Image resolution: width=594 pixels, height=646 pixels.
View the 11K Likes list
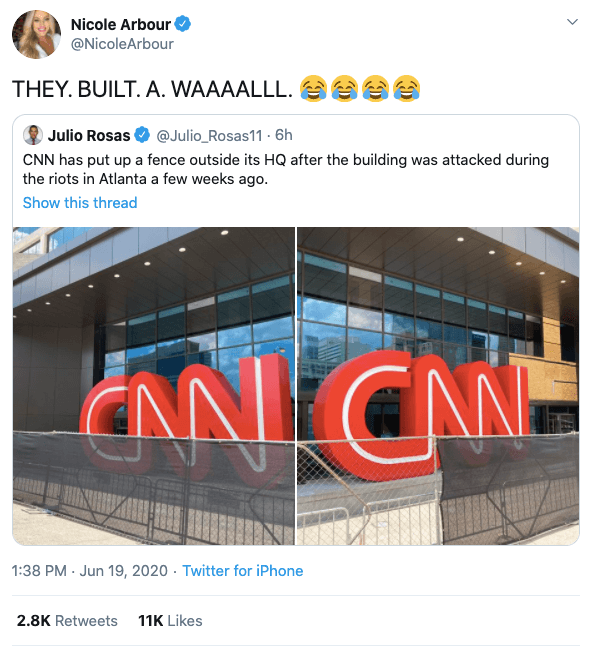170,620
